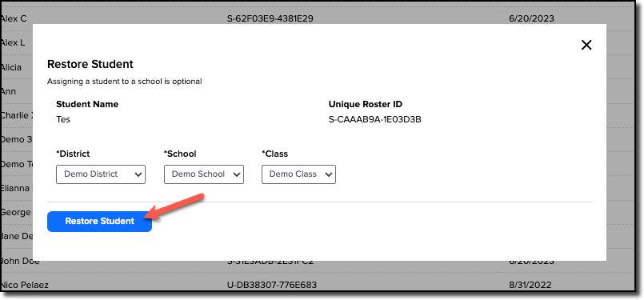Click the Alicia row in background list
The image size is (644, 300).
pos(10,67)
